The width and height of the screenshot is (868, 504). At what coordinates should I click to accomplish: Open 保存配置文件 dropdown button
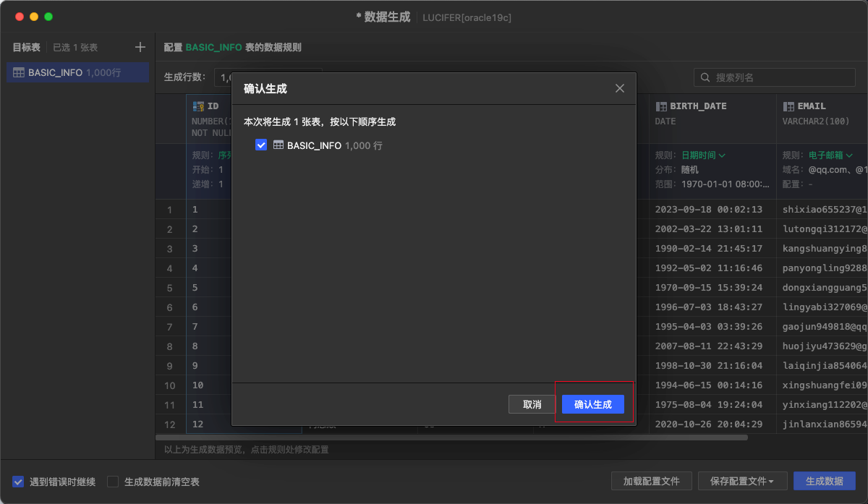pos(742,481)
